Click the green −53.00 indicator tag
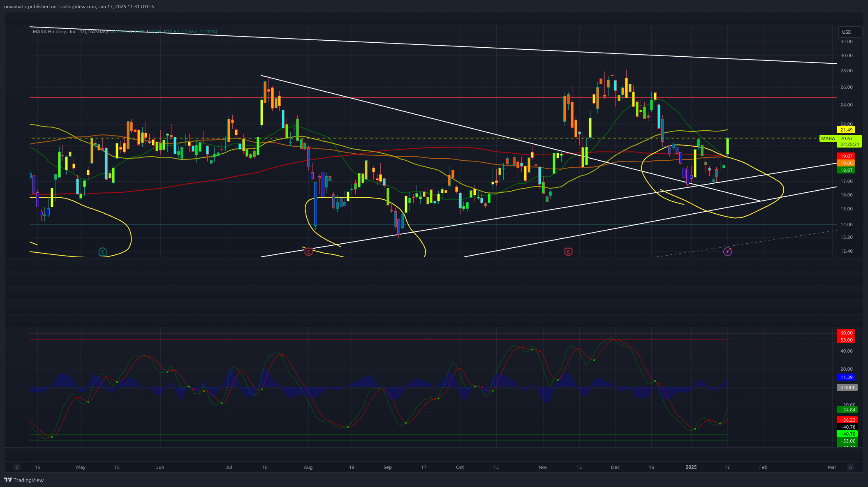Viewport: 868px width, 487px height. pyautogui.click(x=847, y=441)
